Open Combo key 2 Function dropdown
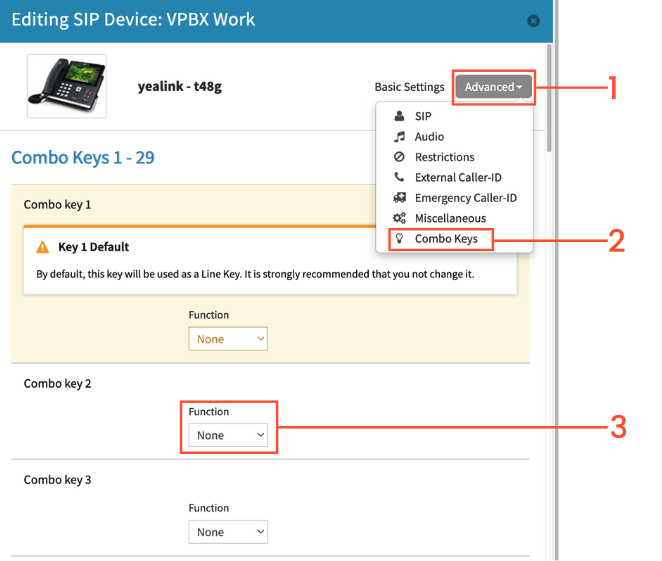This screenshot has height=561, width=662. click(x=228, y=435)
